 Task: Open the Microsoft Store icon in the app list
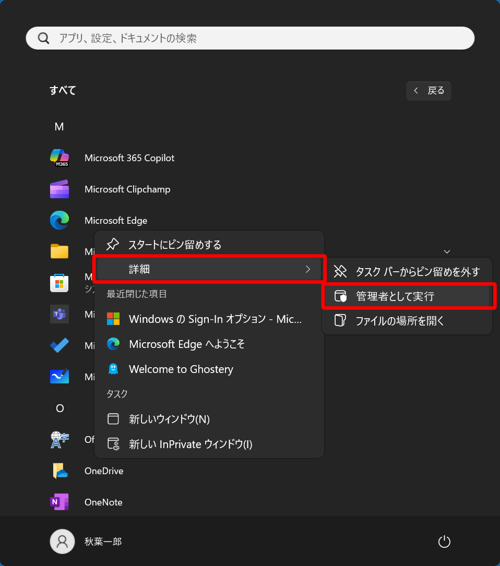(60, 283)
